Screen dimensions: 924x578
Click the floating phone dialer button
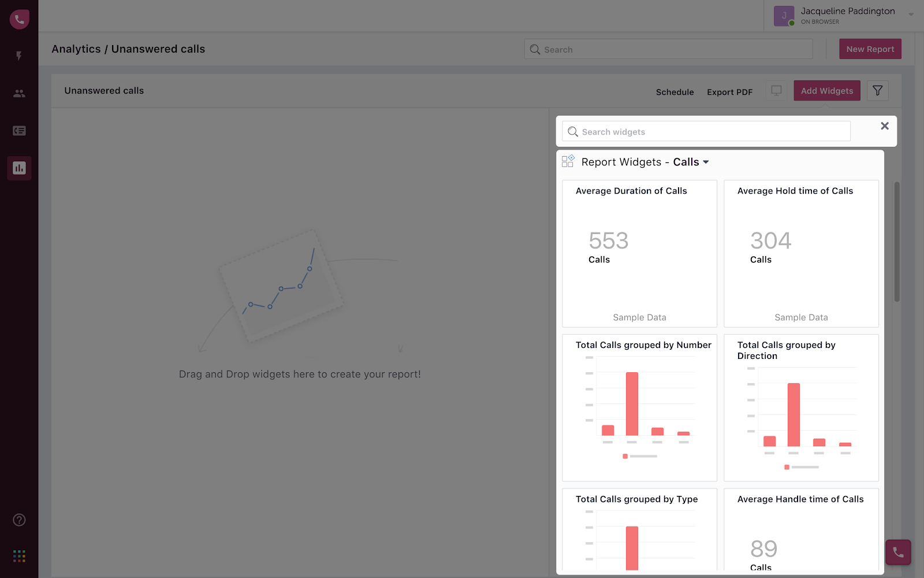898,553
